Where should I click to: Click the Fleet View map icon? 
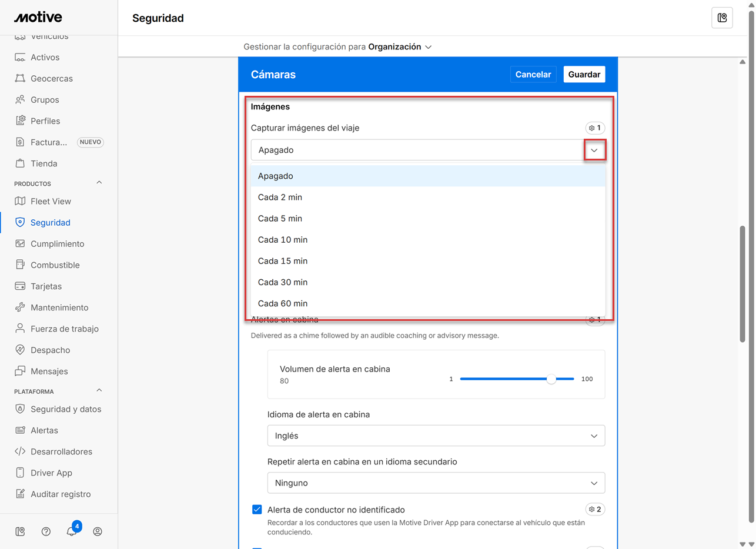[20, 201]
